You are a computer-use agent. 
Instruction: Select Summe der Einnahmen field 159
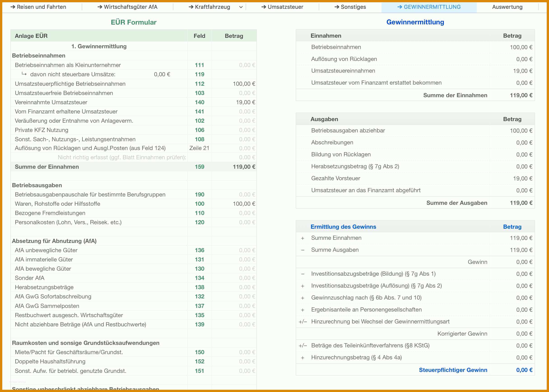200,167
